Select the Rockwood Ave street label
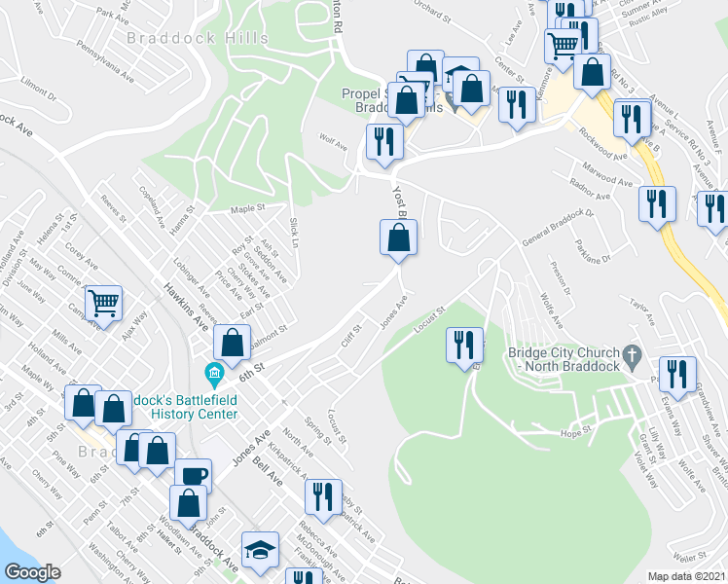 coord(602,144)
